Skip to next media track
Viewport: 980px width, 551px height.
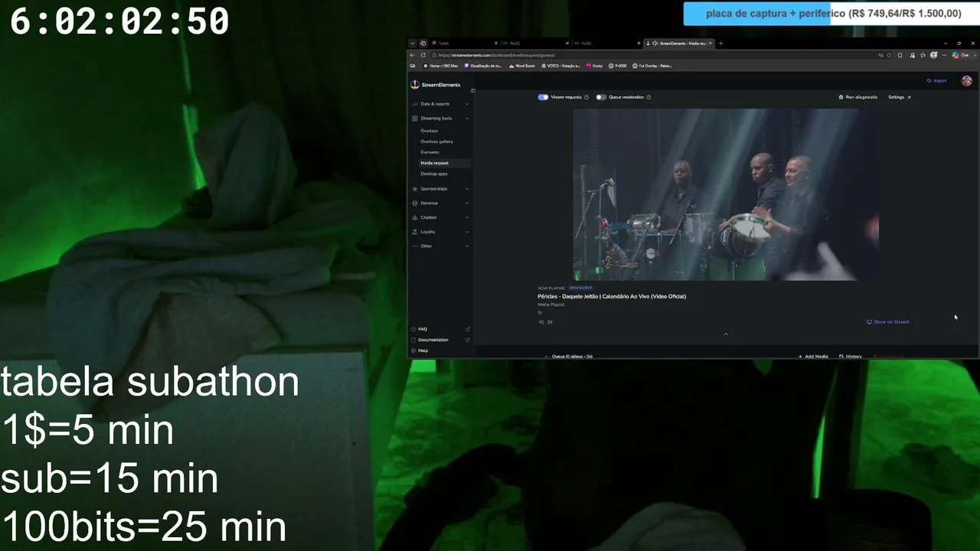coord(550,322)
